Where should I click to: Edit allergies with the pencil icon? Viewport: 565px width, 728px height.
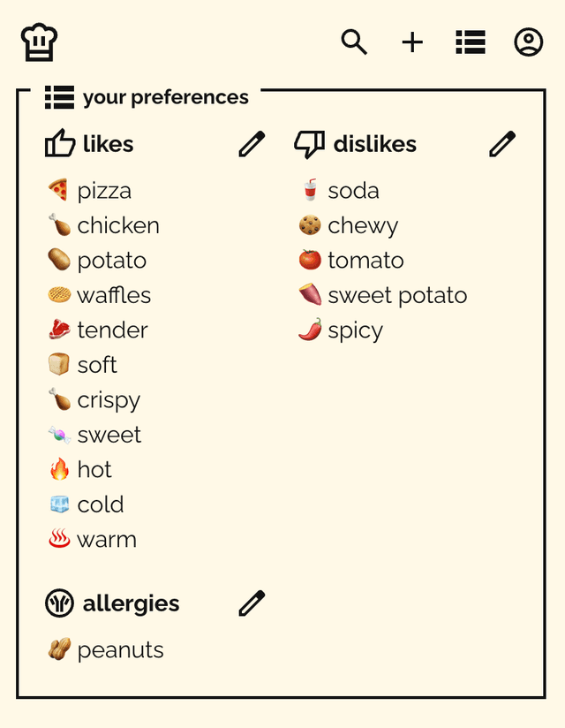click(252, 603)
